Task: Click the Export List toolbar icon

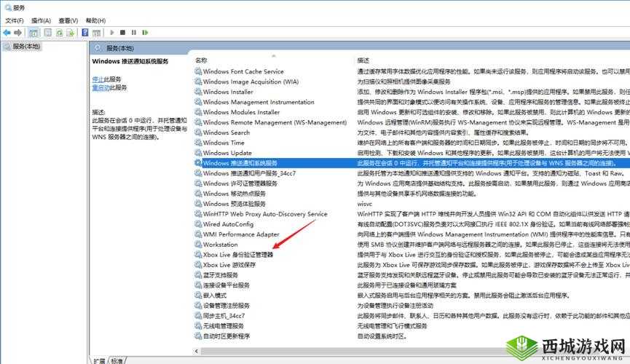Action: pos(71,33)
